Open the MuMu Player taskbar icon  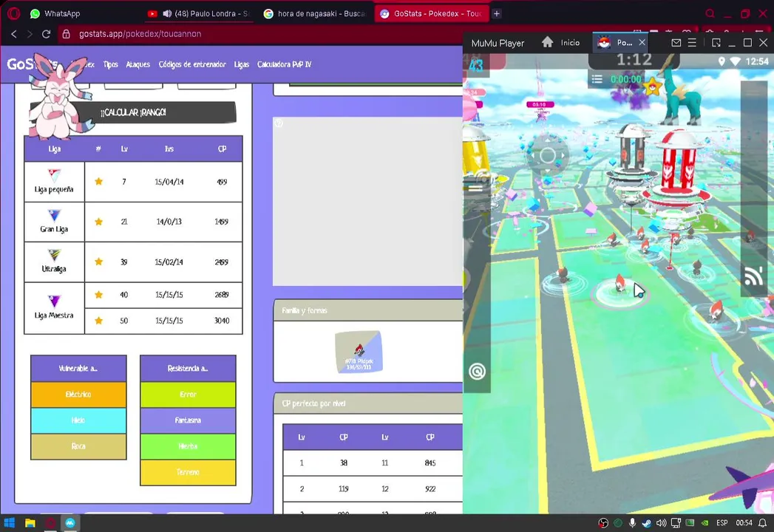coord(70,523)
